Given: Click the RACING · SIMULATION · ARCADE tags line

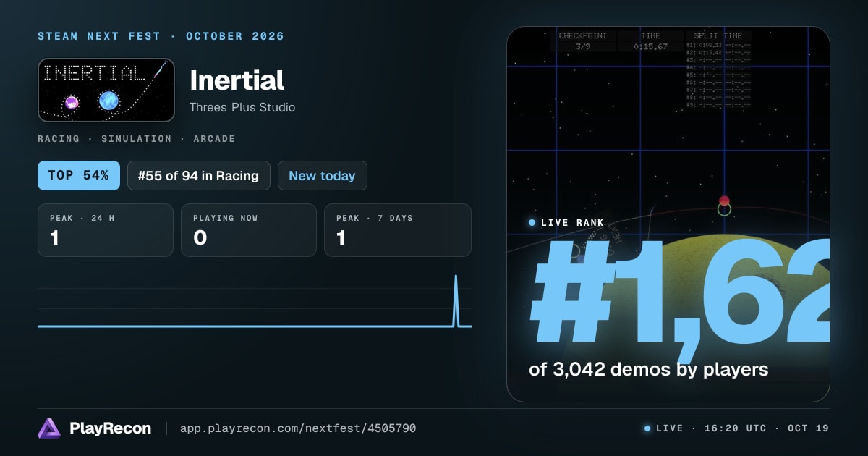Looking at the screenshot, I should pyautogui.click(x=137, y=138).
